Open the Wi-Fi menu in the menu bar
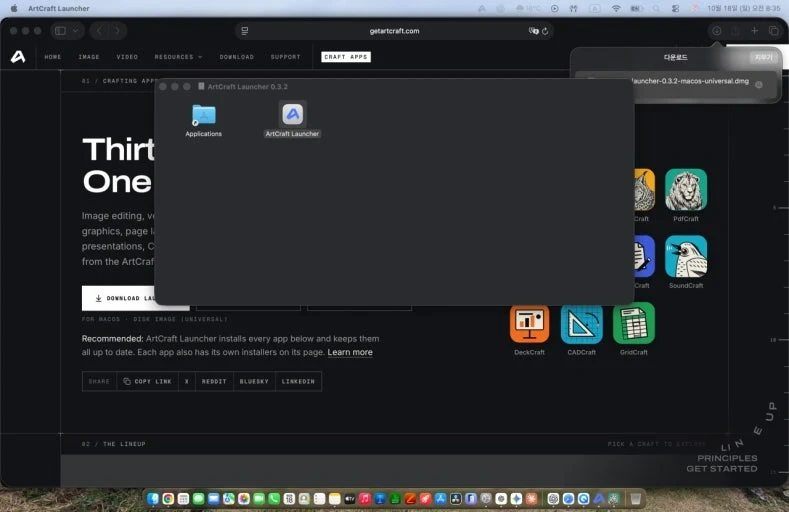This screenshot has height=512, width=789. (x=616, y=9)
